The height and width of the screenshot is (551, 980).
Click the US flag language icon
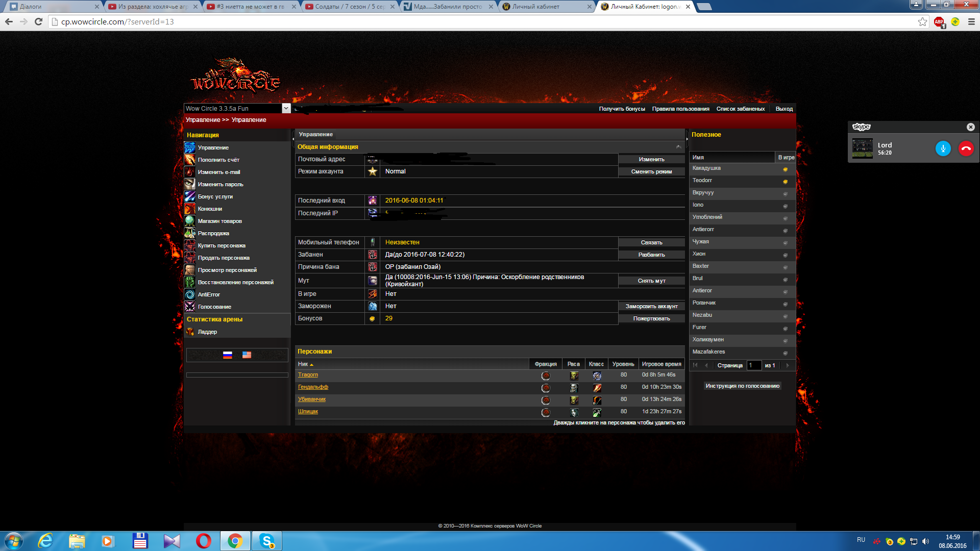coord(247,355)
